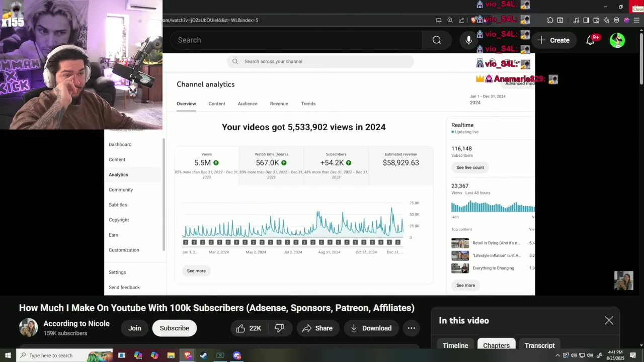644x362 pixels.
Task: Switch to the Audience analytics tab
Action: tap(248, 104)
